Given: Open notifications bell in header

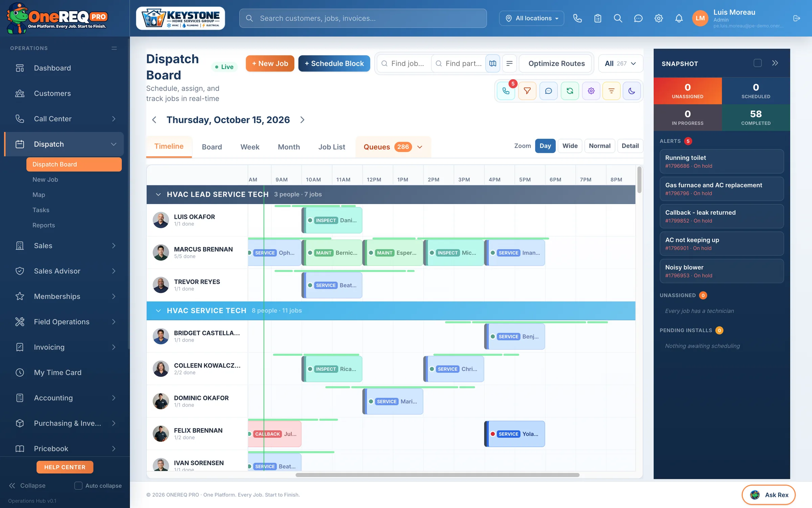Looking at the screenshot, I should click(x=679, y=18).
